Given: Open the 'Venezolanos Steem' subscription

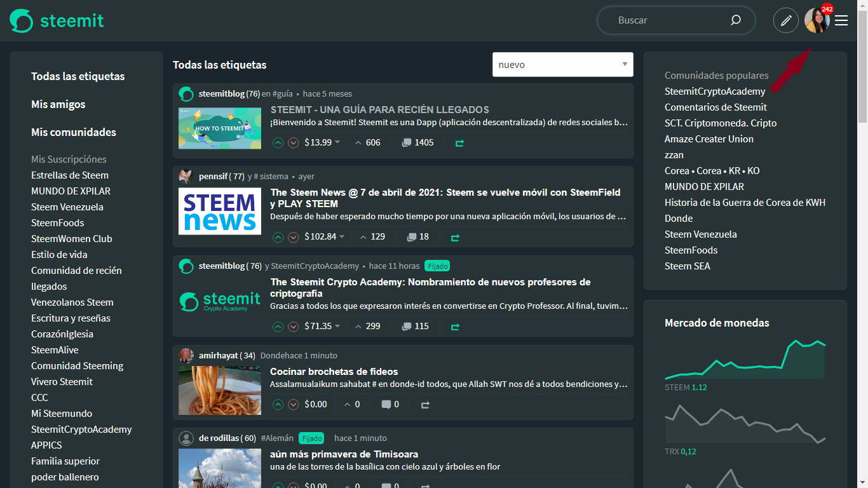Looking at the screenshot, I should point(72,302).
